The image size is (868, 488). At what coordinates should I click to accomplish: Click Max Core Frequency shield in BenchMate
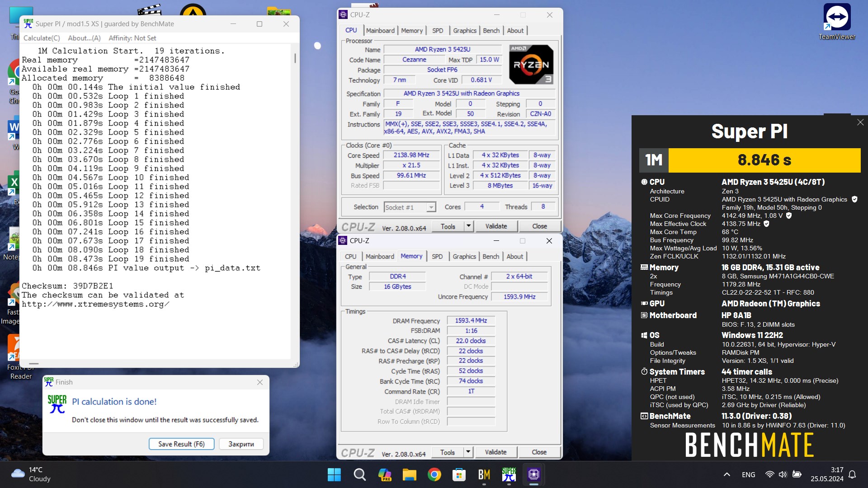coord(789,216)
